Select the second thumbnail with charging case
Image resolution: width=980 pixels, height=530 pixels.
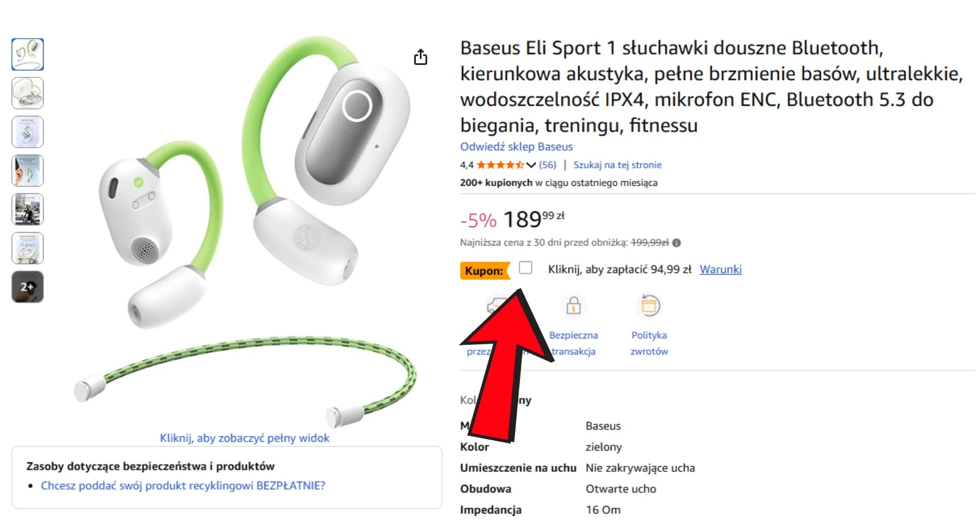28,93
